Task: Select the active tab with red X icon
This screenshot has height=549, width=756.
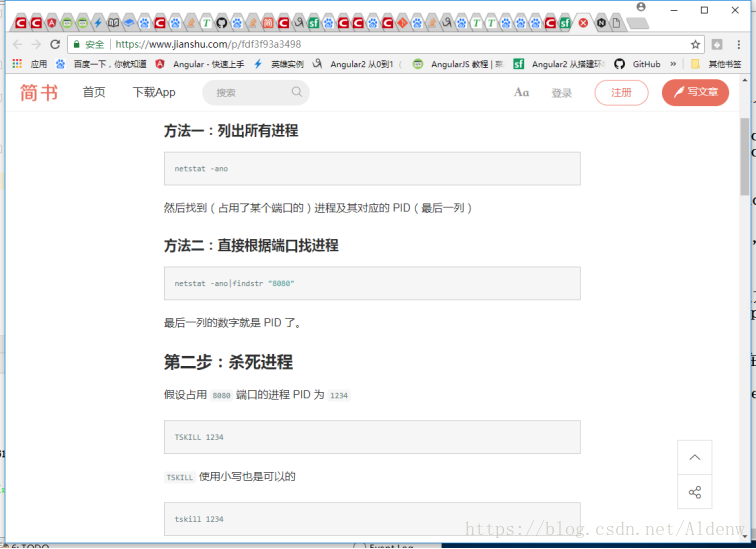Action: [583, 23]
